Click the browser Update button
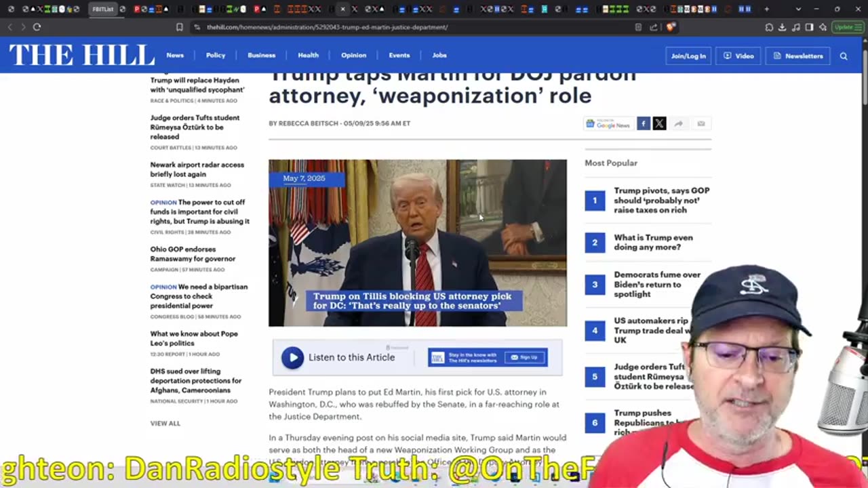The image size is (868, 488). [848, 27]
